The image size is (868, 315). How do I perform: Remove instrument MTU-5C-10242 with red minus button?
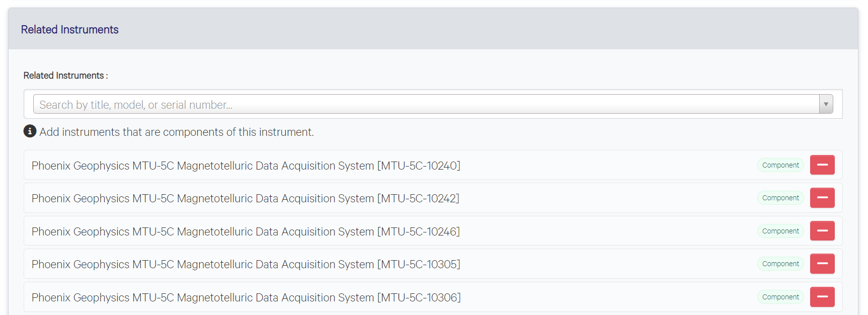(822, 198)
